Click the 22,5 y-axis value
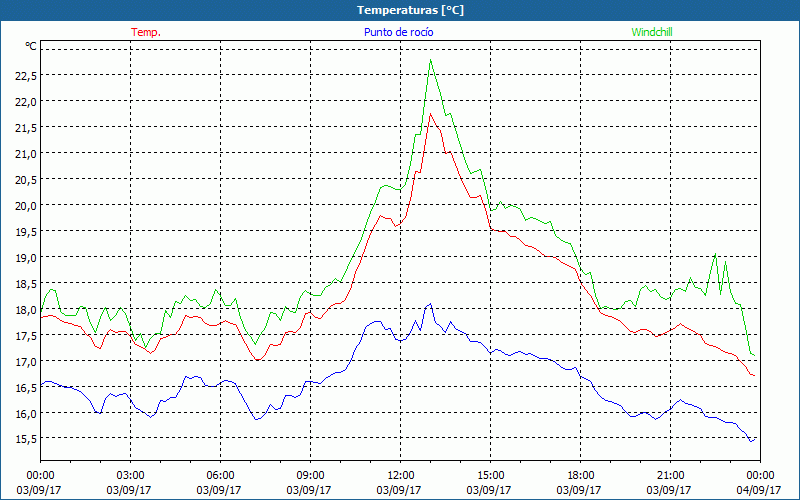The height and width of the screenshot is (500, 800). (26, 76)
